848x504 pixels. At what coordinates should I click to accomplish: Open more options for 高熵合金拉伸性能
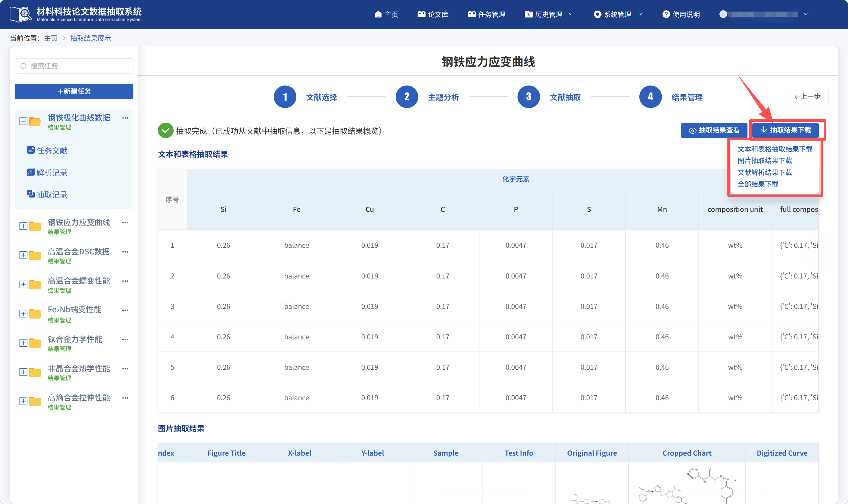coord(125,398)
